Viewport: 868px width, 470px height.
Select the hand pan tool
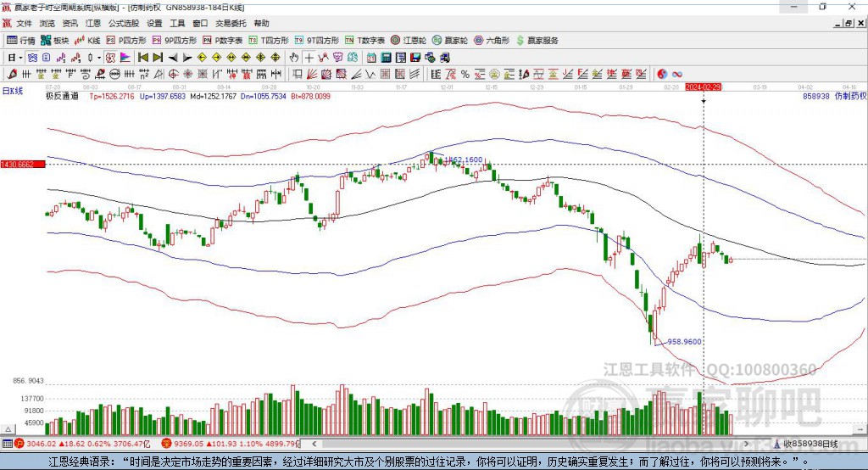coord(294,58)
